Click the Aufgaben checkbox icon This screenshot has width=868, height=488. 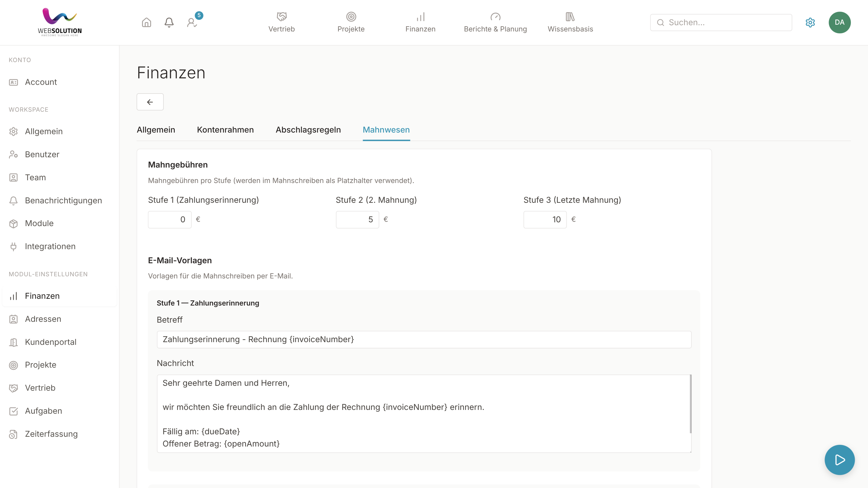(14, 411)
